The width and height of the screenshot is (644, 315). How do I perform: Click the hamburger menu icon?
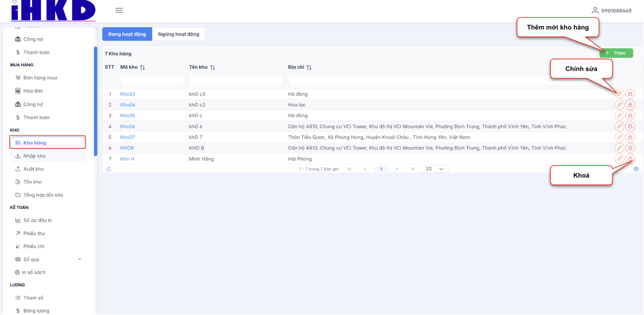point(119,10)
